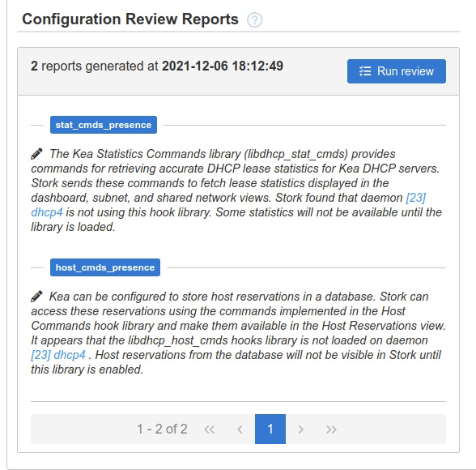The height and width of the screenshot is (470, 476).
Task: Go to next page of reports
Action: (301, 429)
